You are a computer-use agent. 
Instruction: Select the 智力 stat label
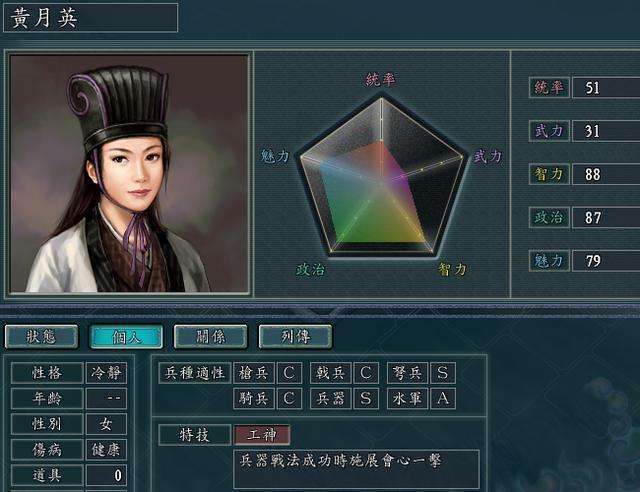(549, 174)
